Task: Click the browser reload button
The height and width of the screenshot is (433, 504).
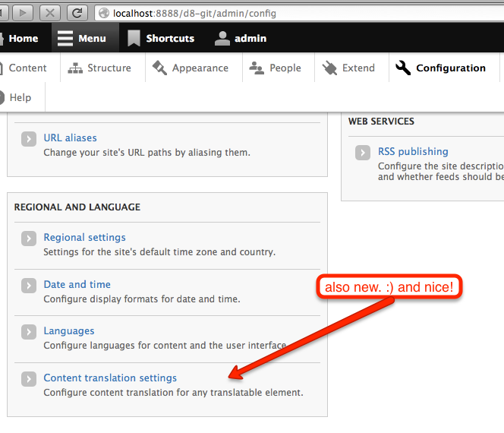Action: click(77, 13)
